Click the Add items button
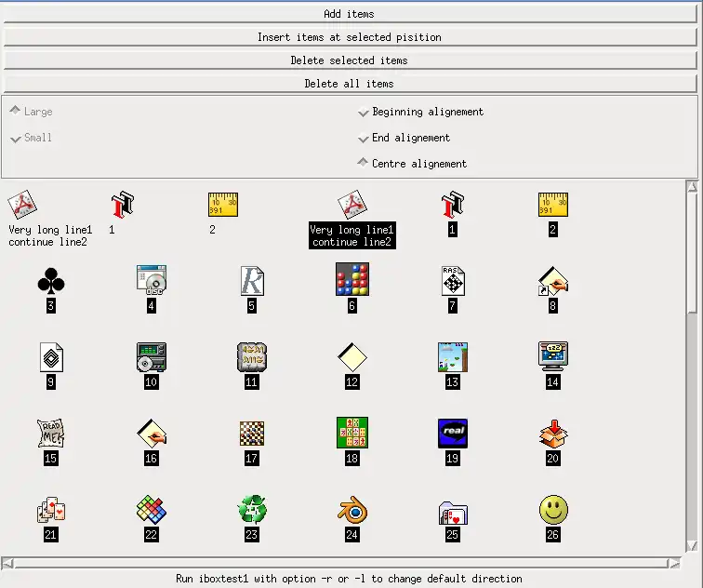 (350, 14)
